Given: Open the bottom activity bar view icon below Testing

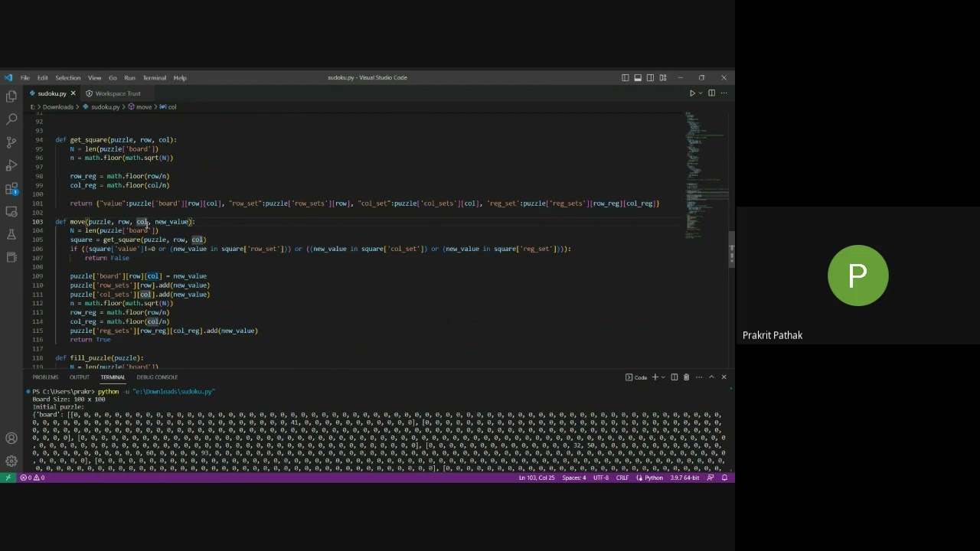Looking at the screenshot, I should 11,257.
